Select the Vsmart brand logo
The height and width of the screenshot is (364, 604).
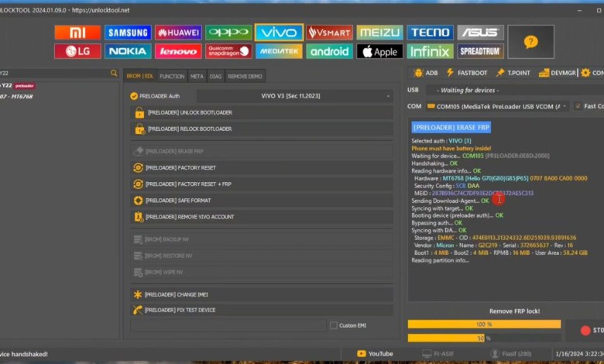point(329,33)
